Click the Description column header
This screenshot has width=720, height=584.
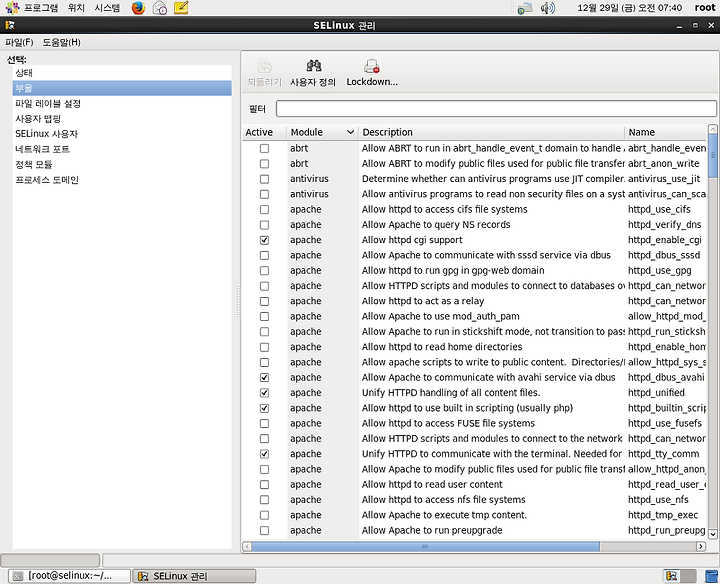point(491,132)
